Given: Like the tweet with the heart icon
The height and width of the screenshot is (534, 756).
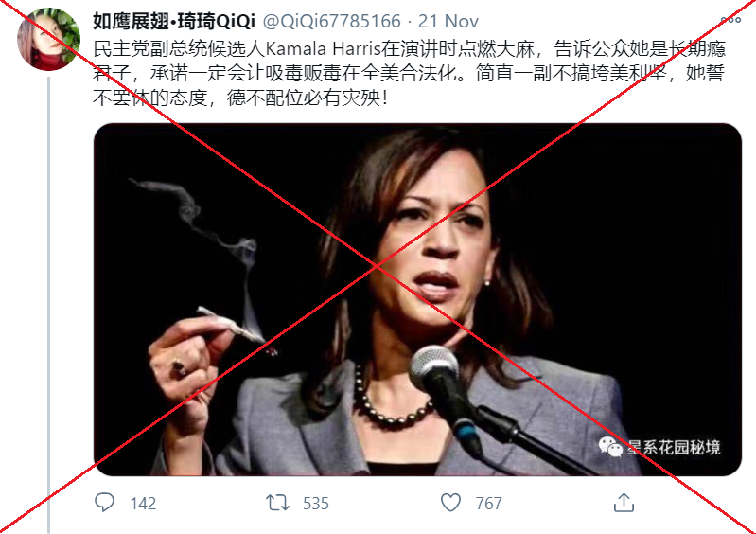Looking at the screenshot, I should pos(450,503).
